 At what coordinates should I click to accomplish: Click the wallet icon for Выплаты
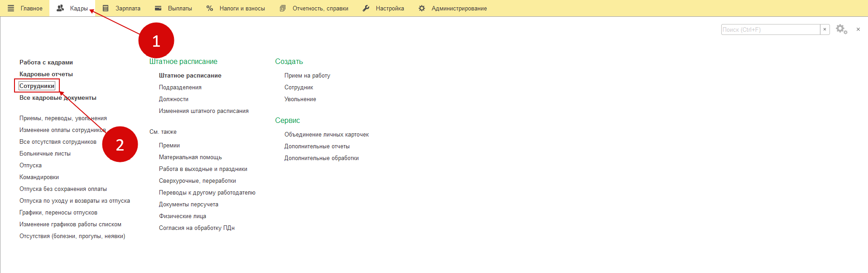(x=158, y=8)
